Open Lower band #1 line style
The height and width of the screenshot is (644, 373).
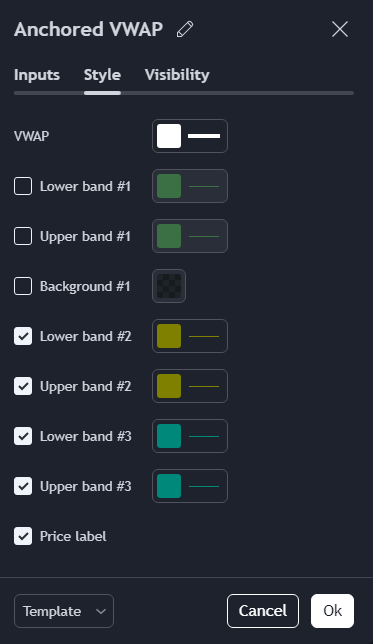click(x=204, y=186)
